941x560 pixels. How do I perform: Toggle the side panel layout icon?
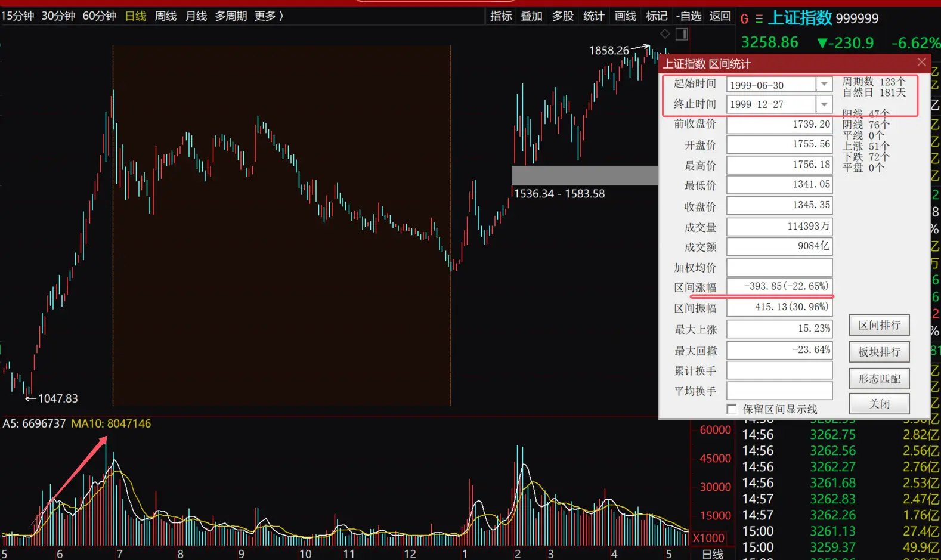tap(682, 34)
